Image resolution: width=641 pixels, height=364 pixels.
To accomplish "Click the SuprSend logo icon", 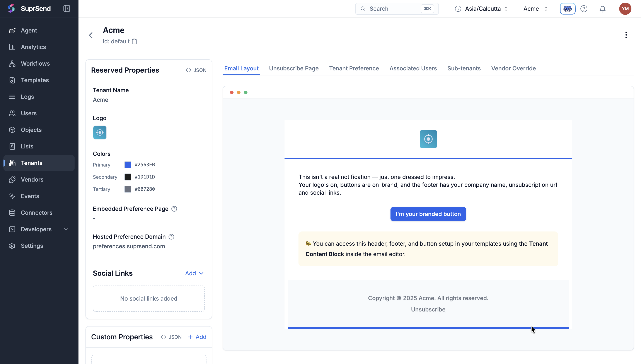I will pyautogui.click(x=12, y=9).
